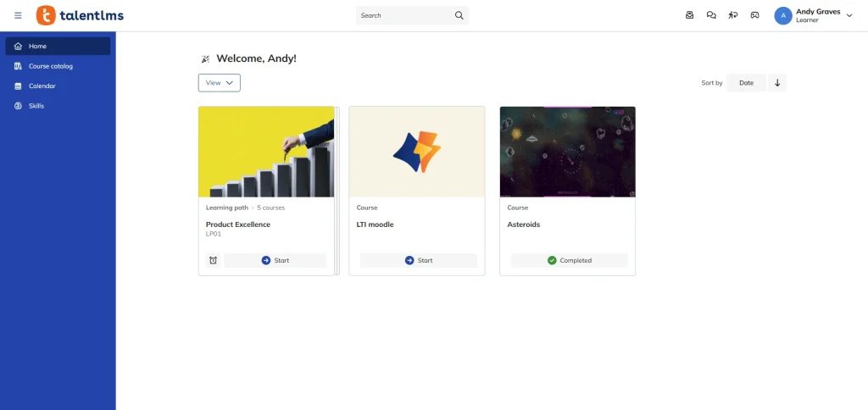
Task: Click the gamification controller icon
Action: pos(754,15)
